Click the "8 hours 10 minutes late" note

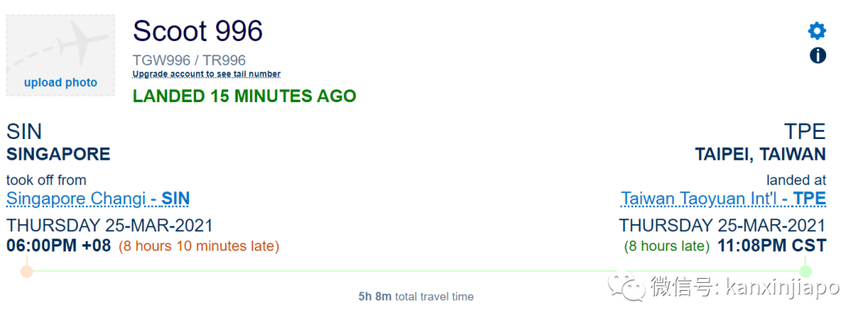199,246
